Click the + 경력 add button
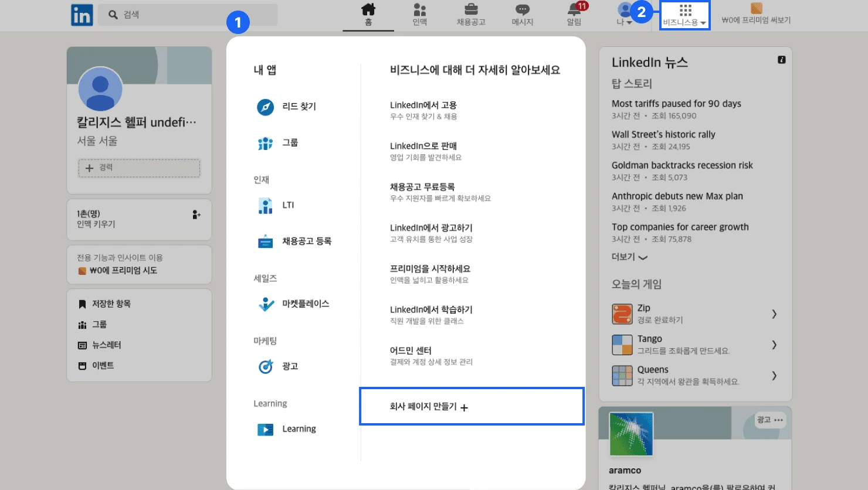 click(139, 168)
